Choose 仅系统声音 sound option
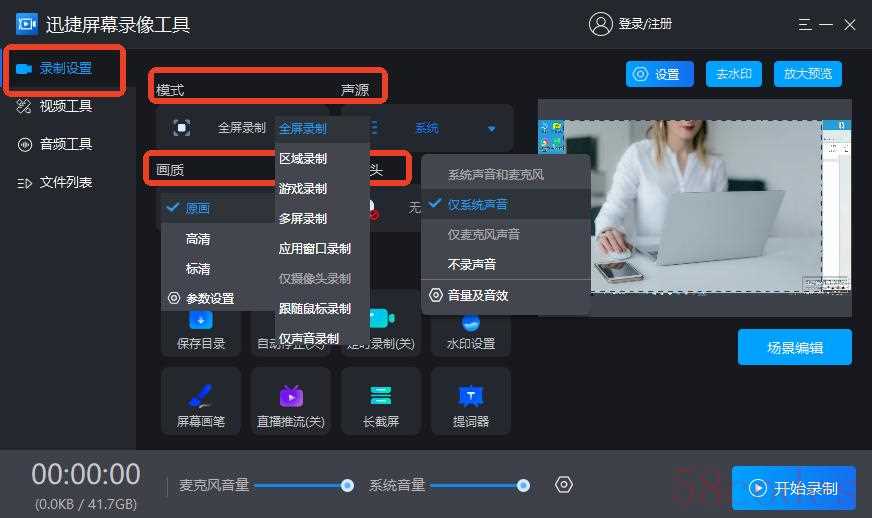The height and width of the screenshot is (518, 872). [x=505, y=205]
